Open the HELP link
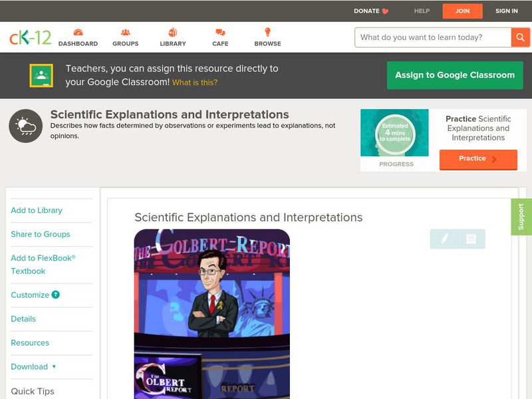 pos(422,11)
